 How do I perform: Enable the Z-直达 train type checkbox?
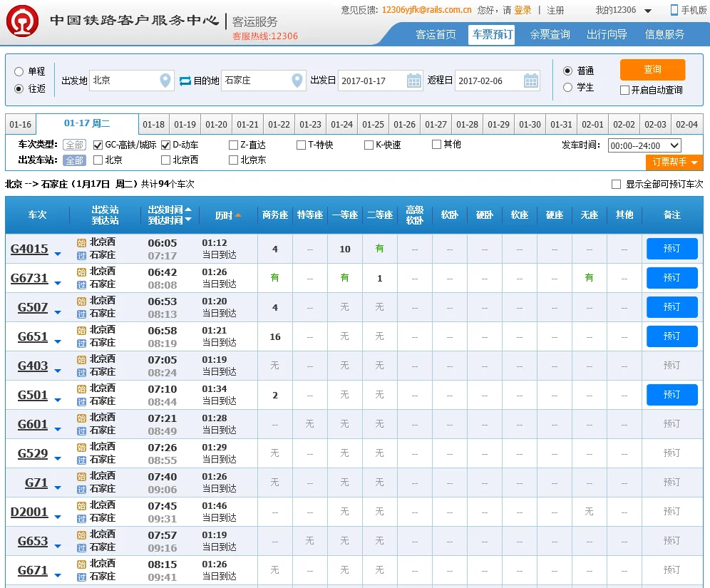point(232,145)
